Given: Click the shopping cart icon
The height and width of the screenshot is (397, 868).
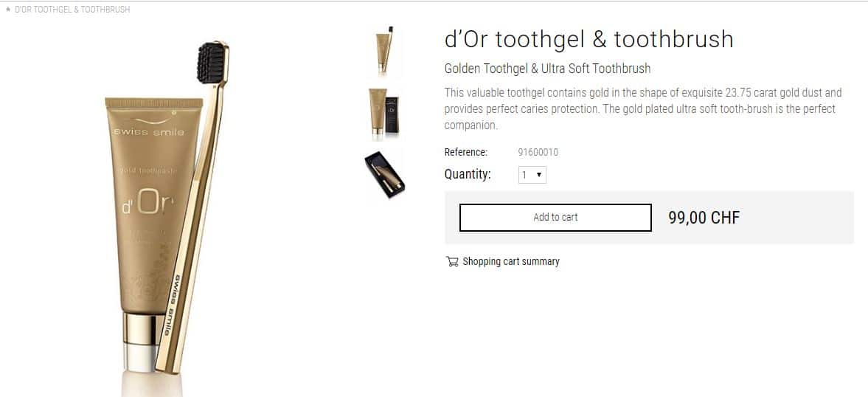Looking at the screenshot, I should pos(452,261).
